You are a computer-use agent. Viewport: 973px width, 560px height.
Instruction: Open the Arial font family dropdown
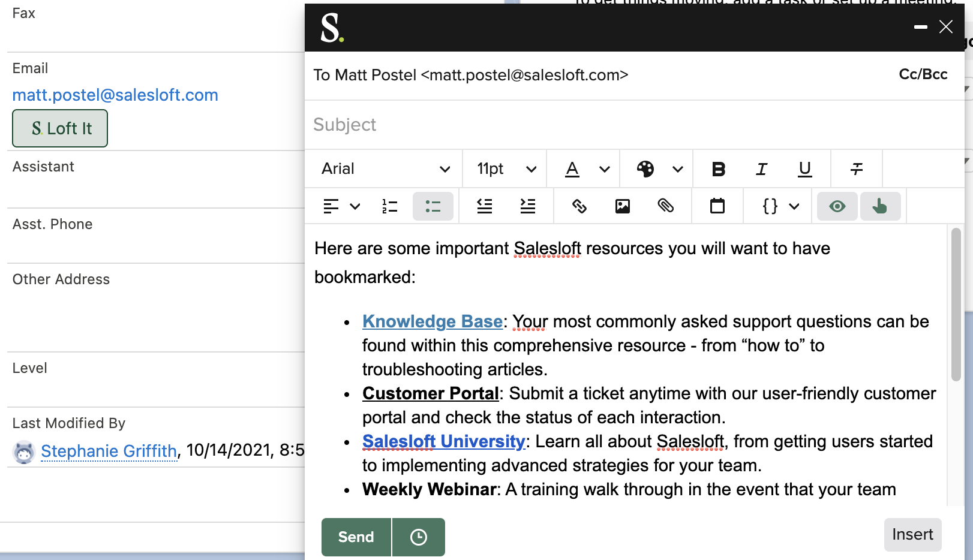(x=385, y=169)
